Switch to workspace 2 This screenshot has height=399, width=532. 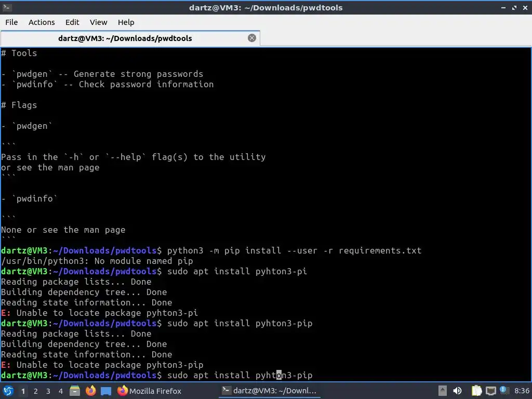tap(36, 391)
